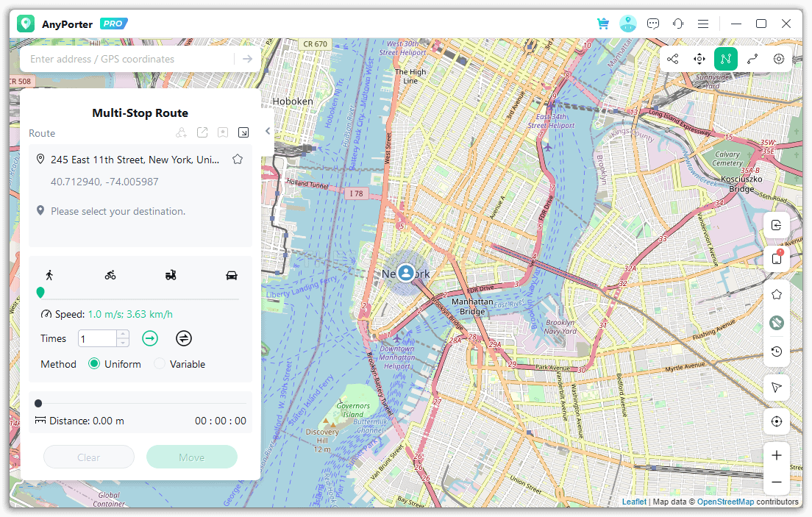Click the export route icon

point(202,132)
